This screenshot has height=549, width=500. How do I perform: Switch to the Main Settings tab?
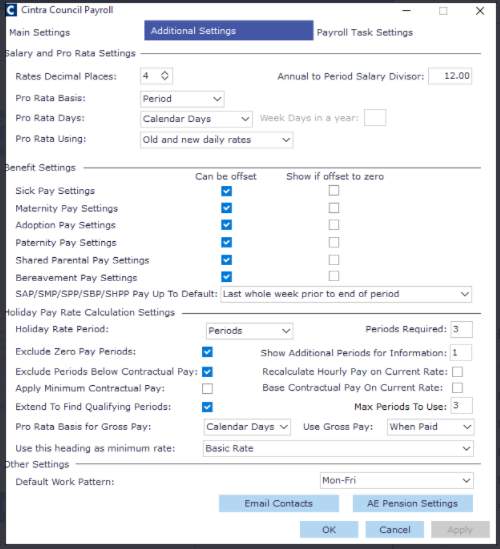coord(40,33)
